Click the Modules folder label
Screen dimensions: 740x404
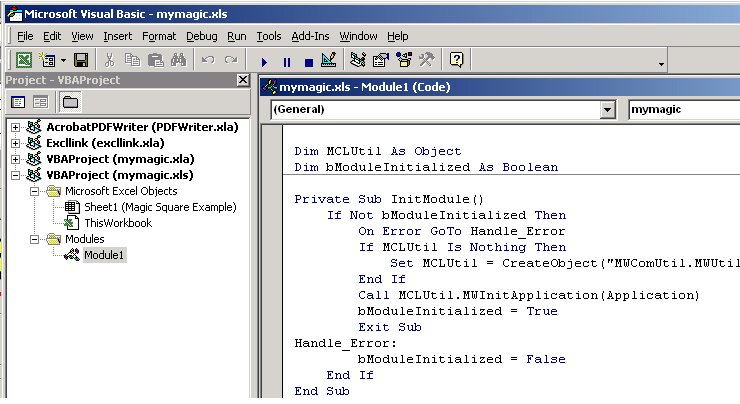[84, 239]
